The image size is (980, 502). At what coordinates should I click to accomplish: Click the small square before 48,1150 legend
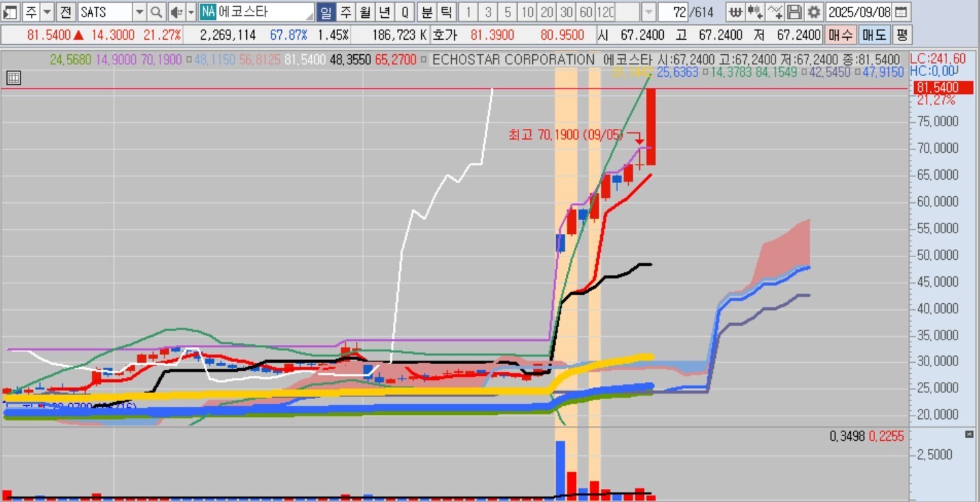(x=189, y=60)
